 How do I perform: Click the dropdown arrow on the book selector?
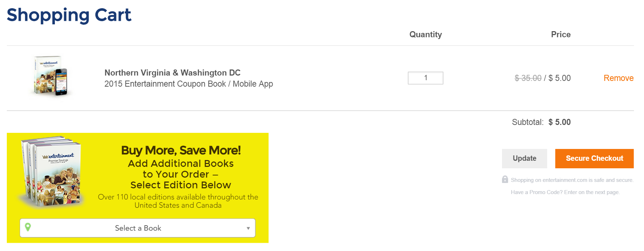click(x=248, y=228)
